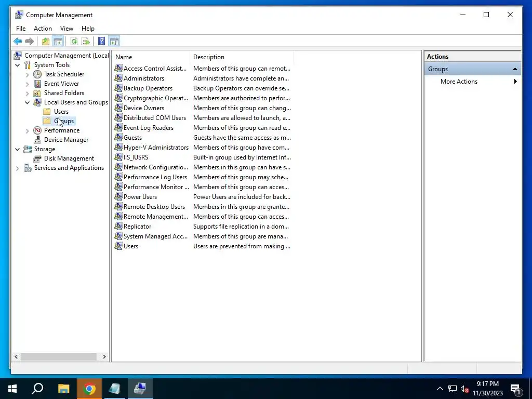Show hidden tray icons chevron
Screen dimensions: 532x399
click(440, 389)
